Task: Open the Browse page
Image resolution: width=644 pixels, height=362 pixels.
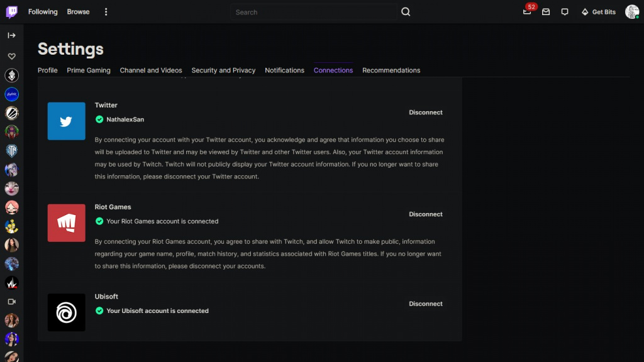Action: (78, 12)
